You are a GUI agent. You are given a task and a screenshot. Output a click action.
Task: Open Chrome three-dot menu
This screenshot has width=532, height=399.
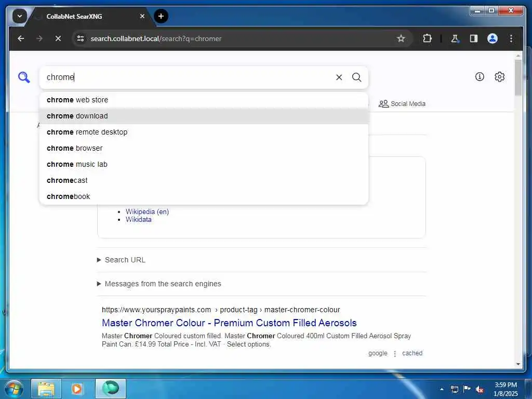pos(511,38)
